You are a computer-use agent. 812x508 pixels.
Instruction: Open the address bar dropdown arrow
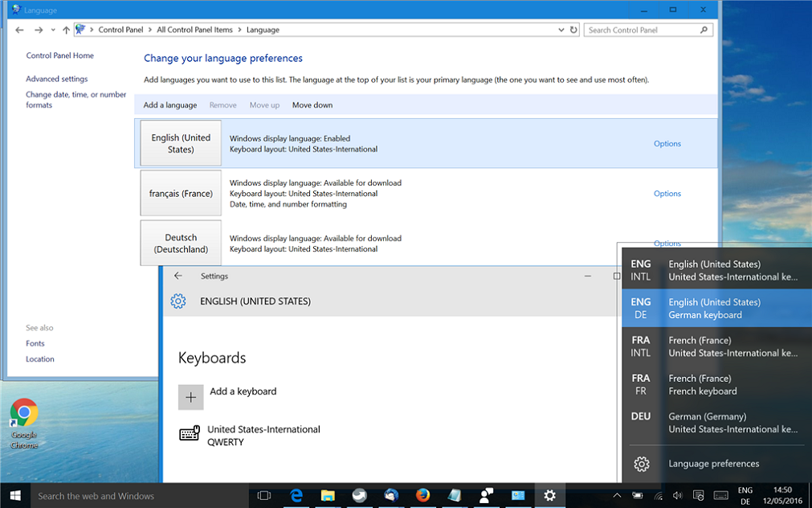pos(561,29)
